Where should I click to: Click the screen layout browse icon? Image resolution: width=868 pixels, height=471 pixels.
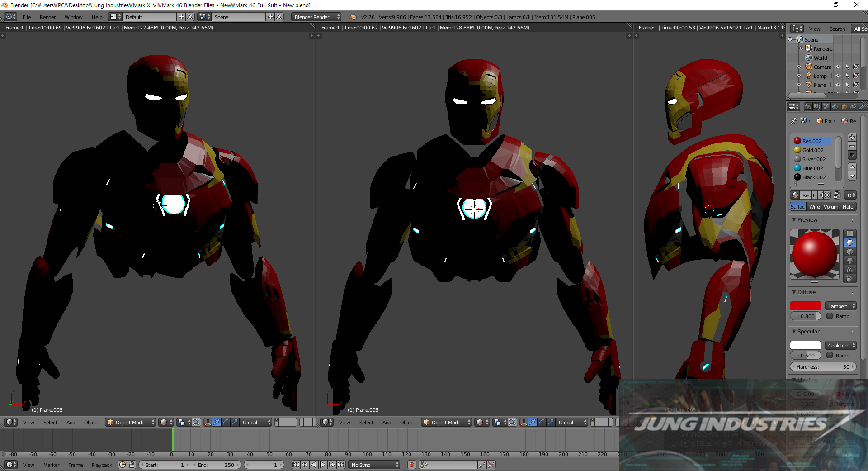(116, 17)
